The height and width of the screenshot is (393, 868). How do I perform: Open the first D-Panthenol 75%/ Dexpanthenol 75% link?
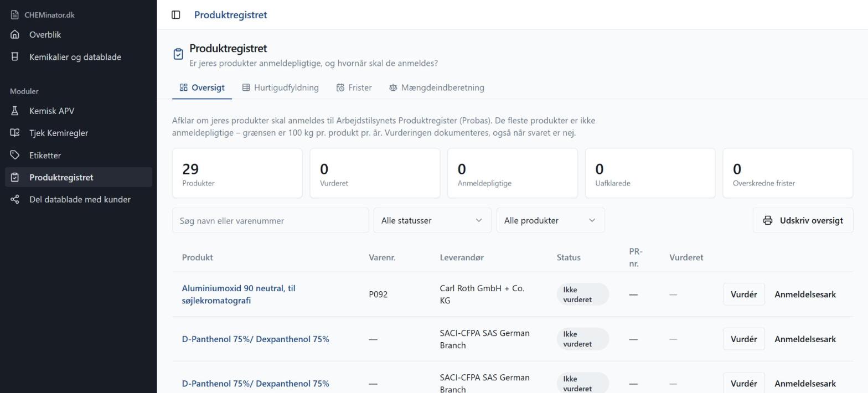(x=255, y=339)
